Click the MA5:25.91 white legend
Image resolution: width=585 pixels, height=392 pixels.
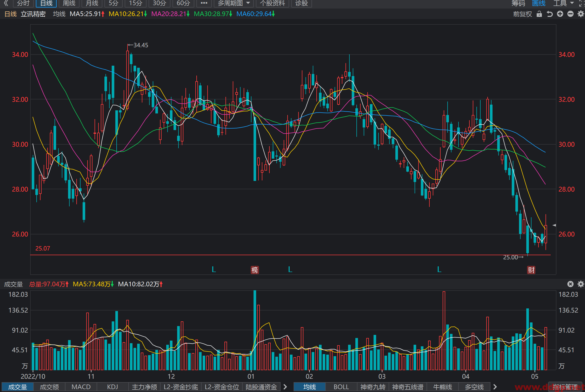[87, 14]
